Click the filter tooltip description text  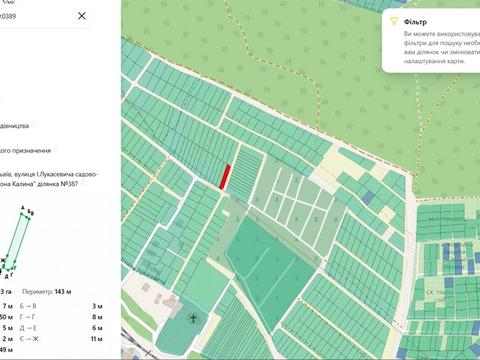coord(442,48)
